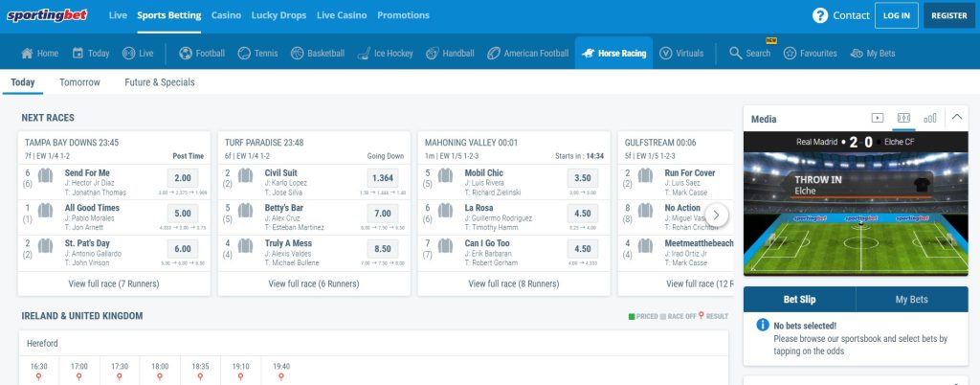Screen dimensions: 980x385
Task: Bet on Can I Go Too at 4.50
Action: point(583,249)
